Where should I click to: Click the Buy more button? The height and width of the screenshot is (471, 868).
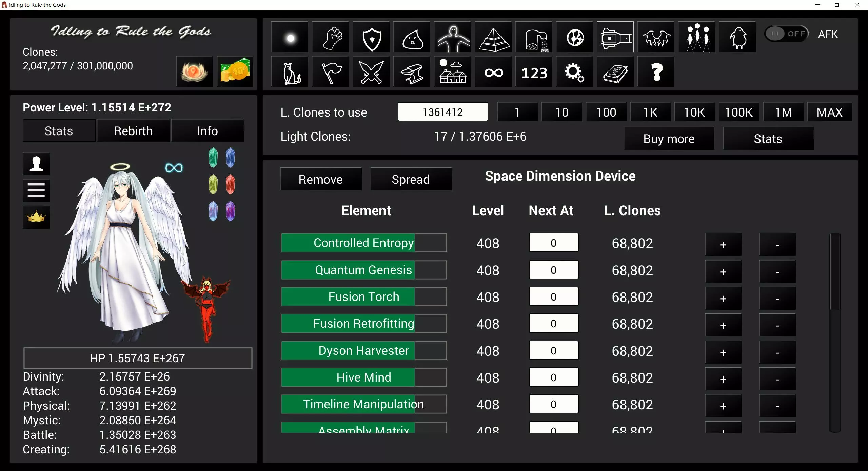point(669,139)
